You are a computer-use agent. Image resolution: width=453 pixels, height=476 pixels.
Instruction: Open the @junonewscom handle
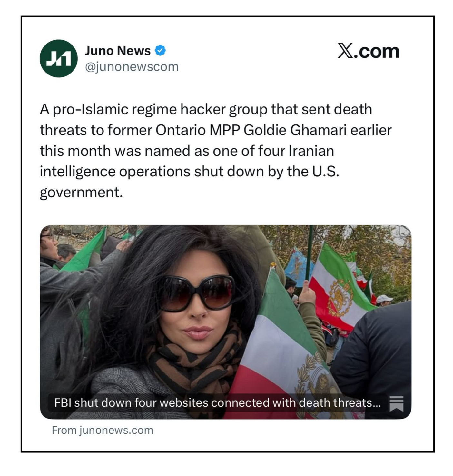(132, 67)
